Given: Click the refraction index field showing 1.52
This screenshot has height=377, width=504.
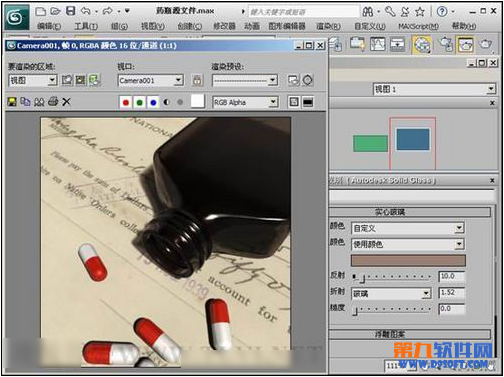Looking at the screenshot, I should click(451, 293).
